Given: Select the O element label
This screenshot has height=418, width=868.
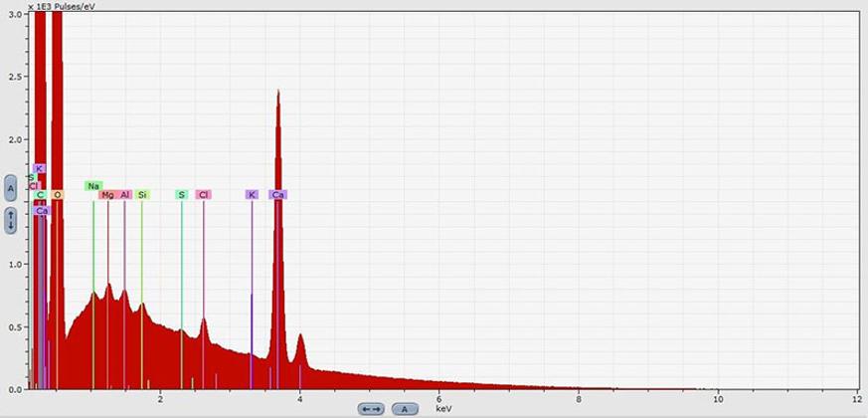Looking at the screenshot, I should [x=57, y=195].
